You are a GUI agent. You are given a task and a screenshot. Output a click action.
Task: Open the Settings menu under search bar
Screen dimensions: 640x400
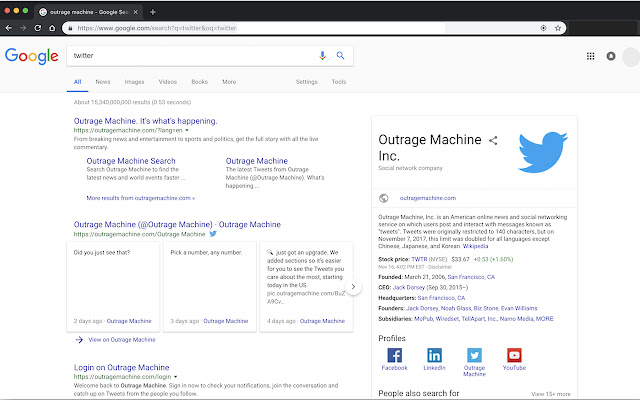click(307, 82)
